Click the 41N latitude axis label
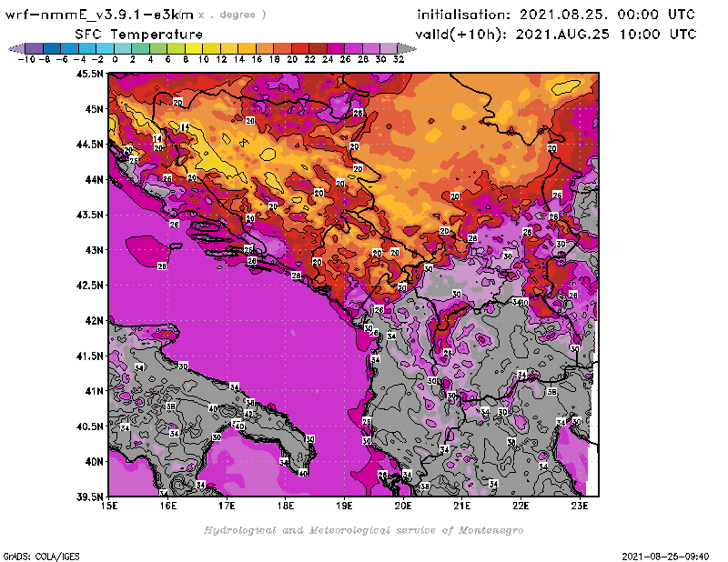The image size is (728, 562). [94, 391]
